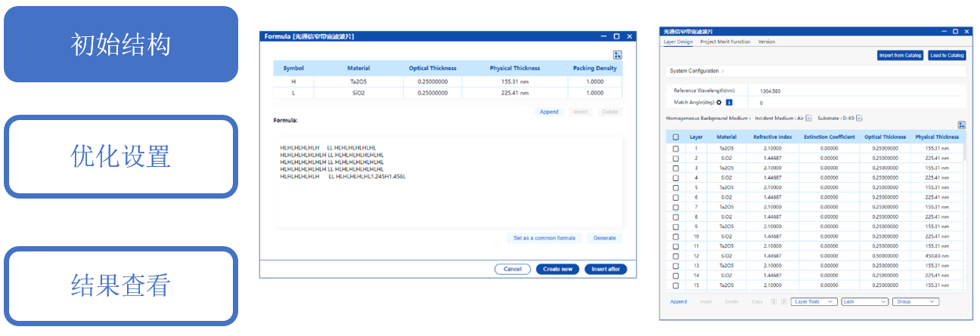The image size is (980, 336).
Task: Check the checkbox for layer 1
Action: tap(675, 149)
